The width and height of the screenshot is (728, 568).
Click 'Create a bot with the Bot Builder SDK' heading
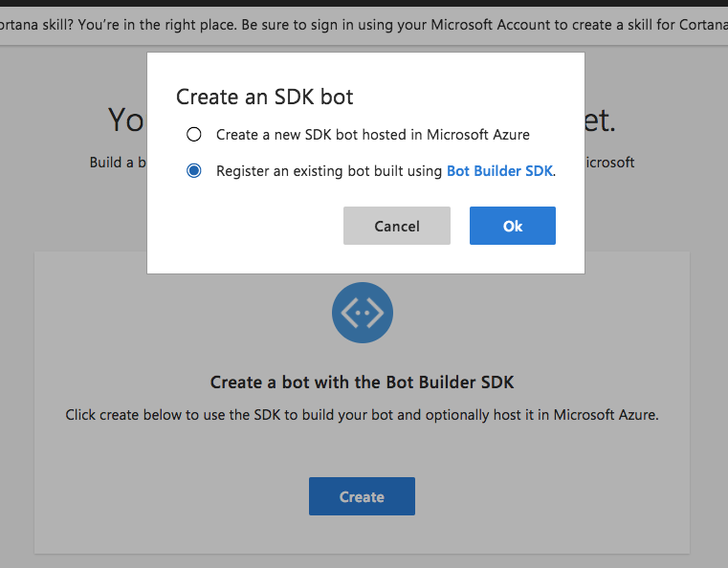pos(363,382)
